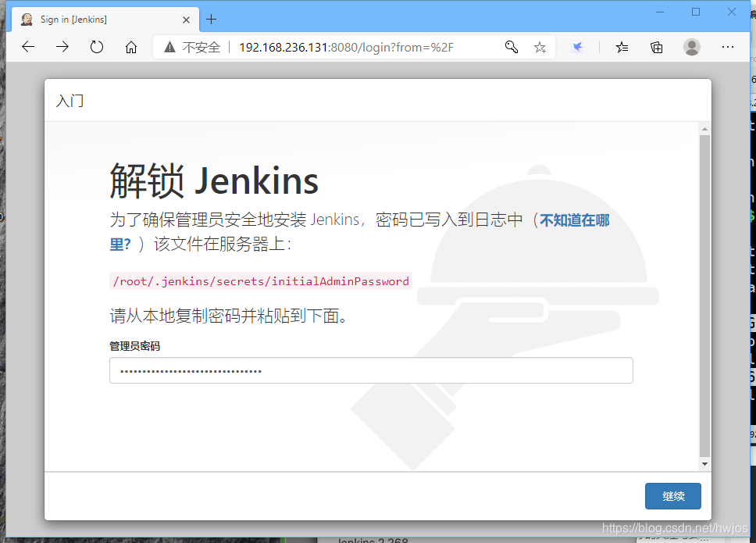
Task: Click the not-secure warning triangle icon
Action: tap(169, 47)
